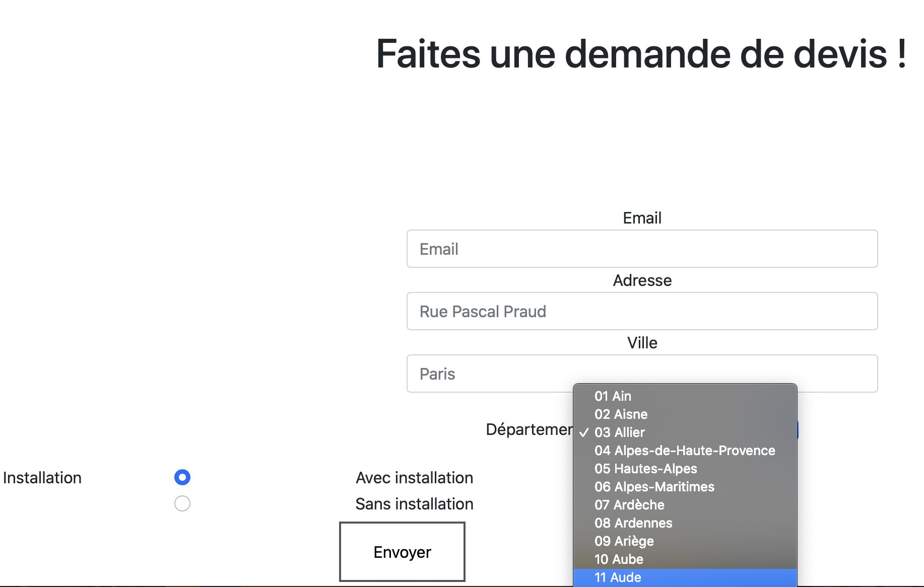
Task: Click the Email input field
Action: coord(642,249)
